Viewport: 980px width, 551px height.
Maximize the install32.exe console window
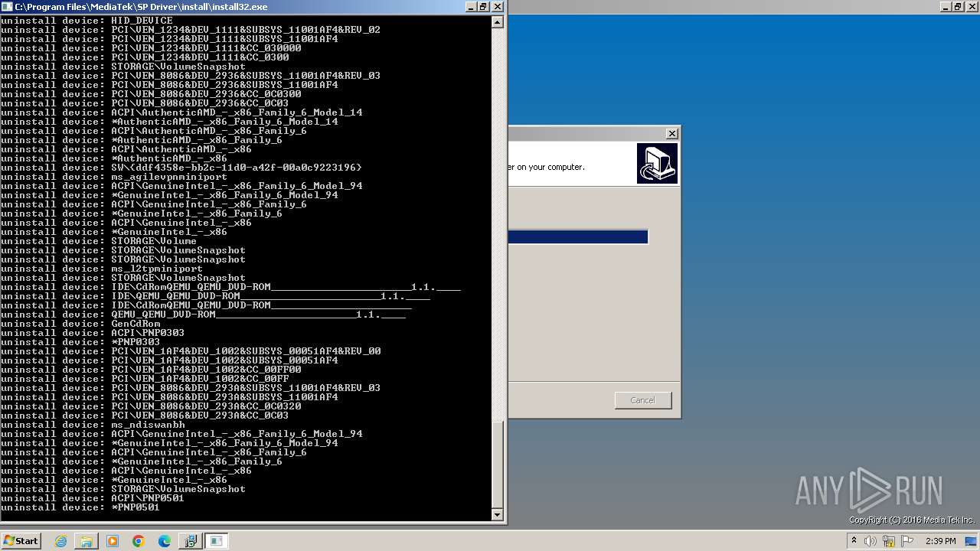(x=483, y=6)
